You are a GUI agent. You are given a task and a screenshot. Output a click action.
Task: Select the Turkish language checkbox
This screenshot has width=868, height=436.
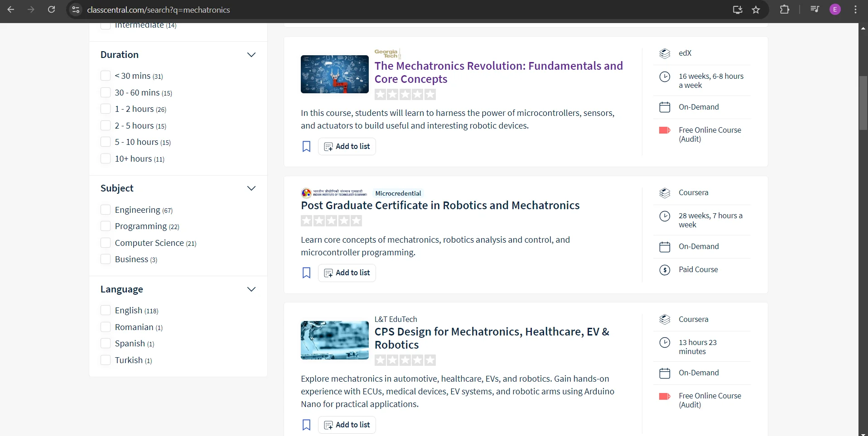[106, 360]
